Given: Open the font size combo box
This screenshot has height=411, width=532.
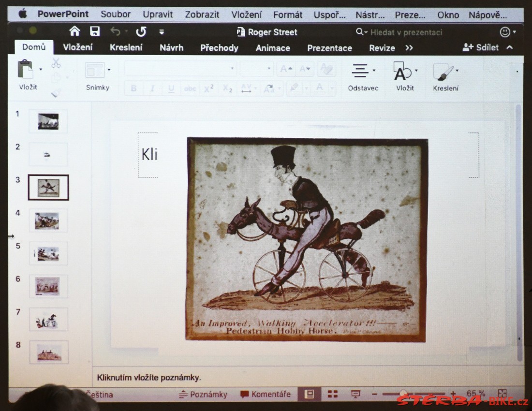Looking at the screenshot, I should pyautogui.click(x=256, y=69).
